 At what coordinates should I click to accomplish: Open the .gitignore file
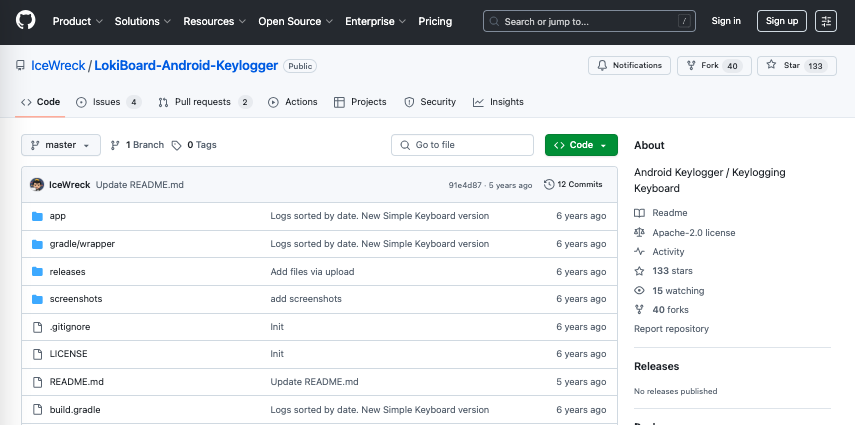coord(70,327)
